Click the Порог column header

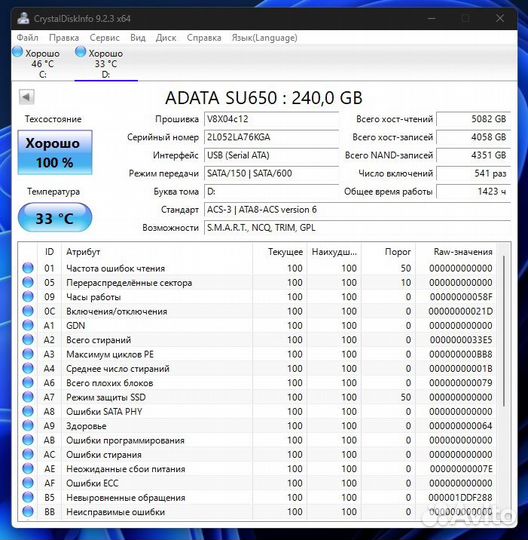pyautogui.click(x=389, y=252)
